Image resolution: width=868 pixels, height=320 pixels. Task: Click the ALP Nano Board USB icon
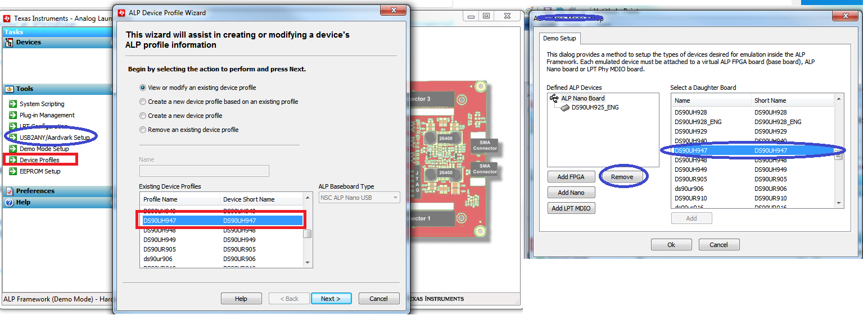pos(554,98)
